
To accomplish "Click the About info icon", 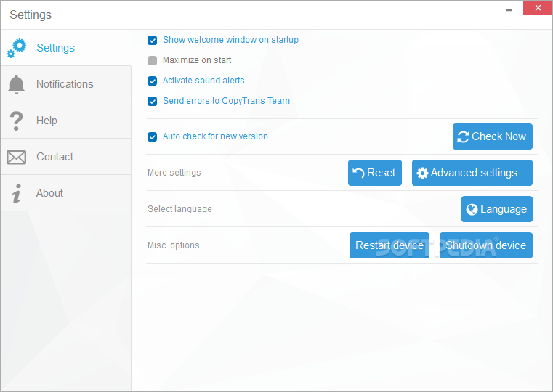I will (16, 193).
